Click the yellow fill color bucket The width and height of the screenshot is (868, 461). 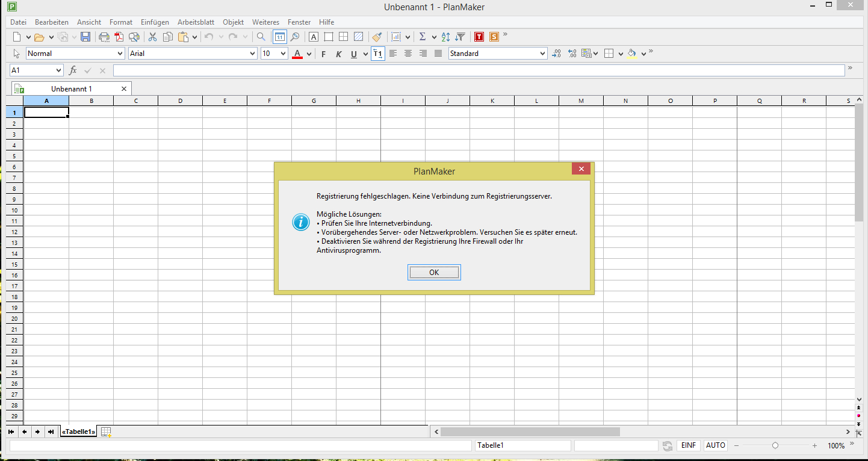tap(631, 54)
